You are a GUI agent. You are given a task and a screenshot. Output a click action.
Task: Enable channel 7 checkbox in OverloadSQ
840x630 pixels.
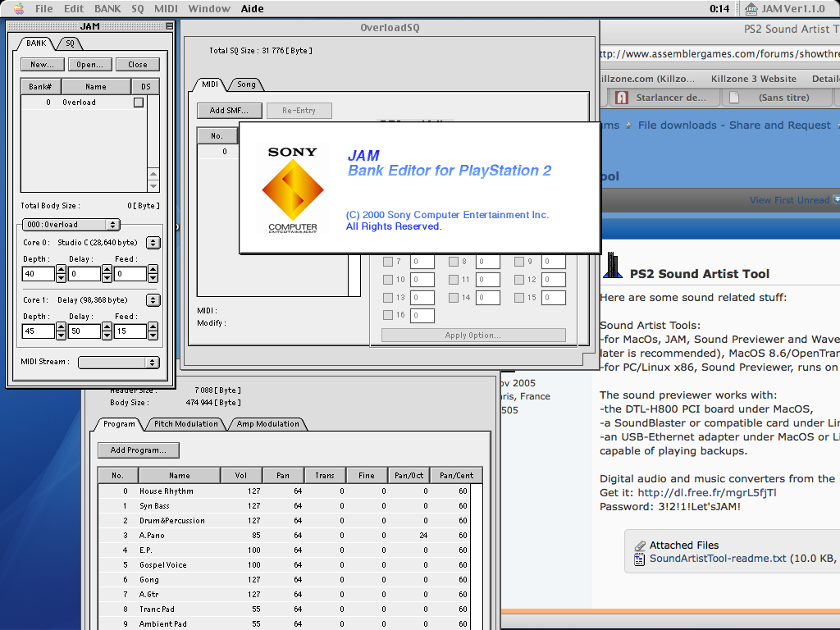point(388,262)
